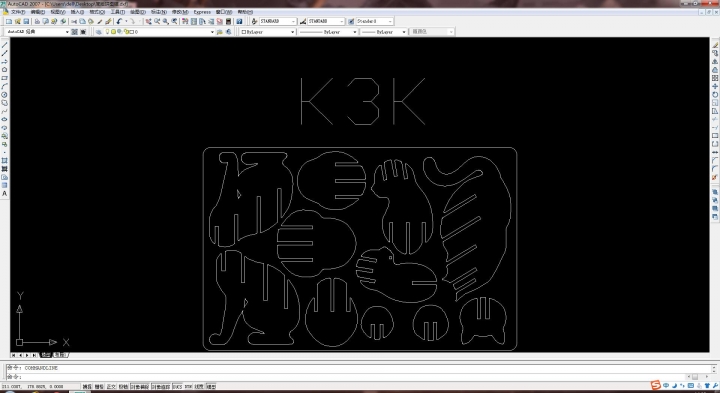
Task: Open the Layer Properties Manager icon
Action: pyautogui.click(x=98, y=32)
